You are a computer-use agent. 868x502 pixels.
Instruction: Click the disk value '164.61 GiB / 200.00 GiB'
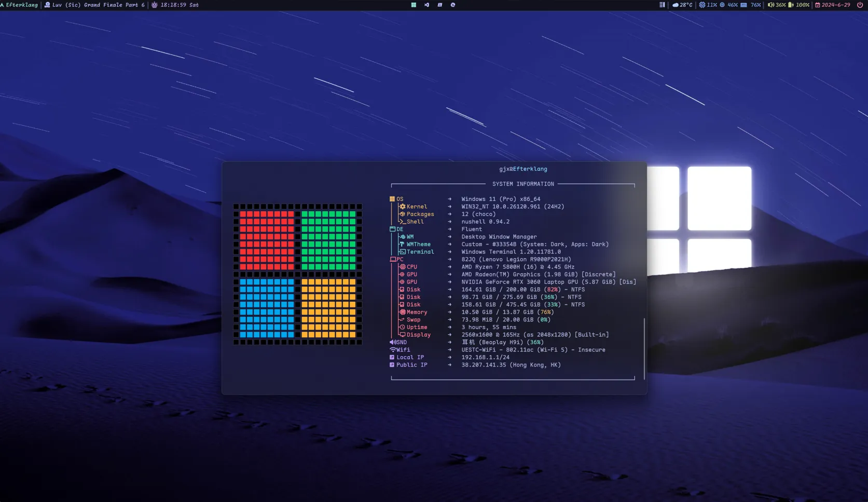click(x=501, y=290)
